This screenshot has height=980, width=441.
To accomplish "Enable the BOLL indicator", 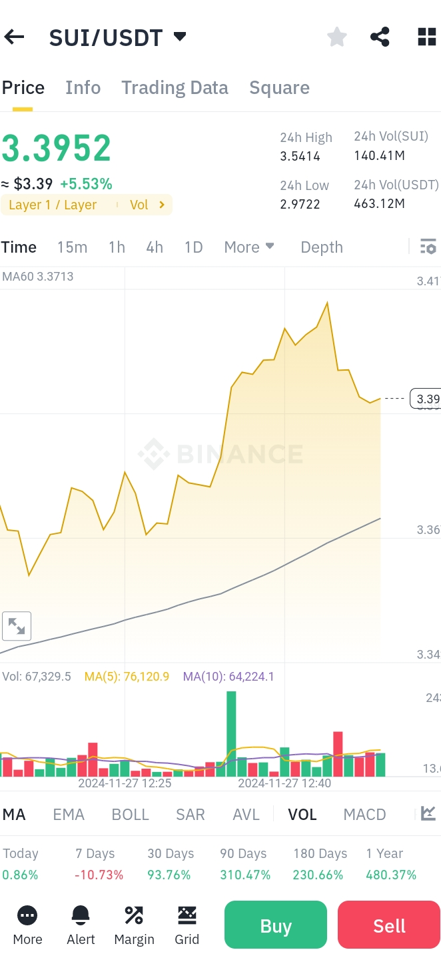I will [130, 815].
